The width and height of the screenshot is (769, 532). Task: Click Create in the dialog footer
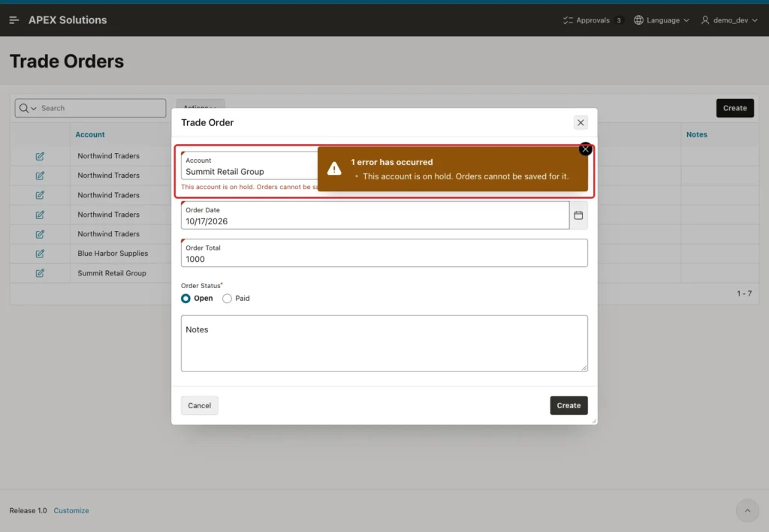coord(569,406)
